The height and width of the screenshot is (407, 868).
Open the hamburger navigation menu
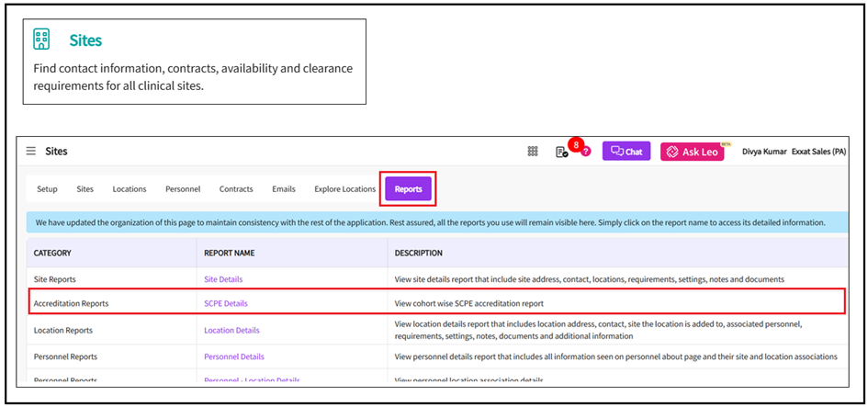(x=31, y=152)
